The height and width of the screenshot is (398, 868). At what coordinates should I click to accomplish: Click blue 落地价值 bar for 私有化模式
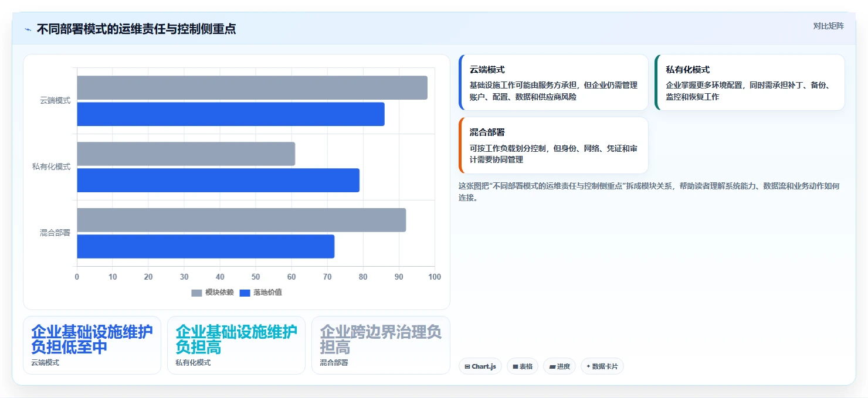pyautogui.click(x=218, y=181)
